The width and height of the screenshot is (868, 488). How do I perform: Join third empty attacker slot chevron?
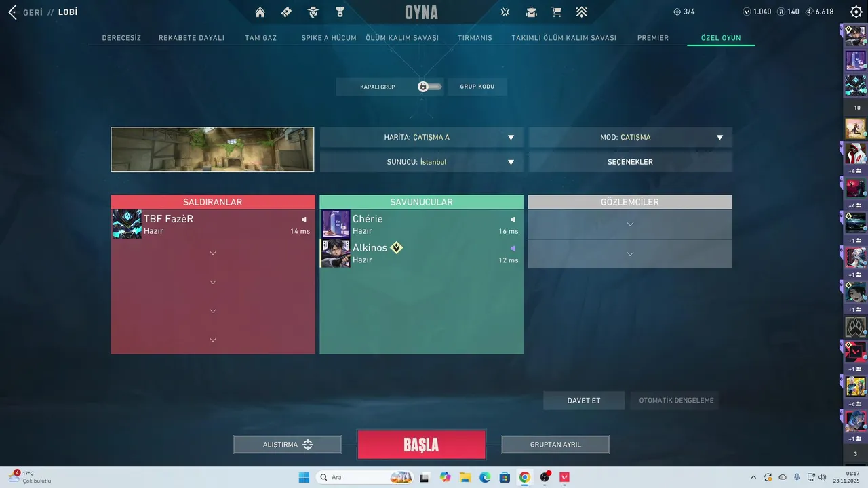point(213,311)
